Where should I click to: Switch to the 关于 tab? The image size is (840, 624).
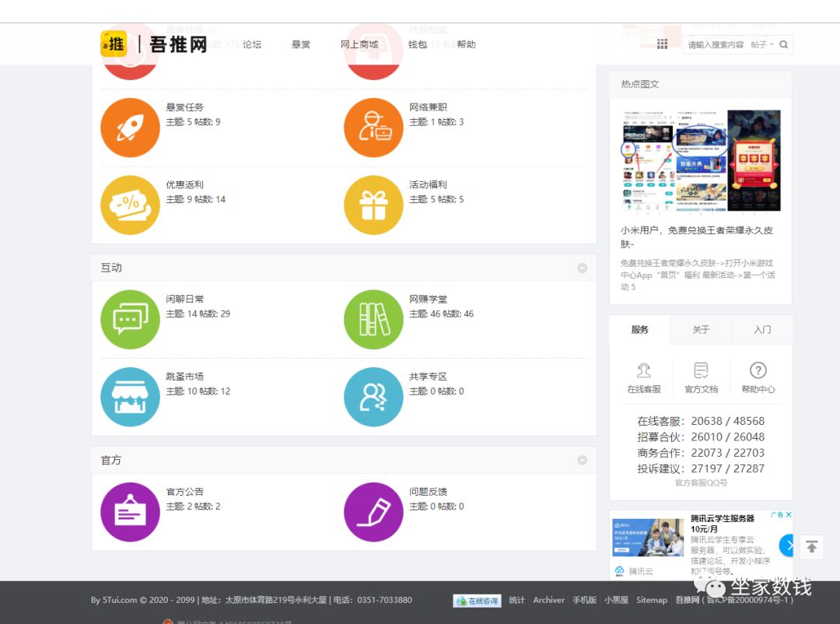pos(701,330)
